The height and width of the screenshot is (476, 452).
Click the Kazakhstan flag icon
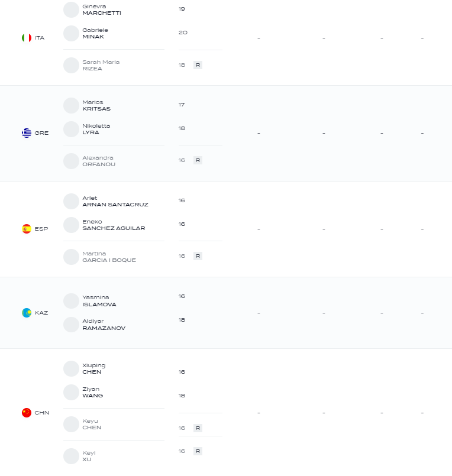(27, 313)
